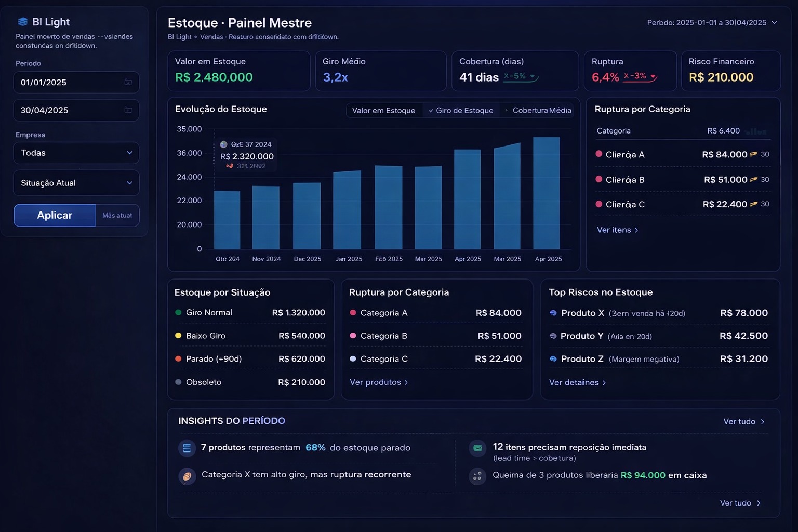This screenshot has height=532, width=798.
Task: Click the Ruptura -3% trend indicator
Action: [640, 76]
